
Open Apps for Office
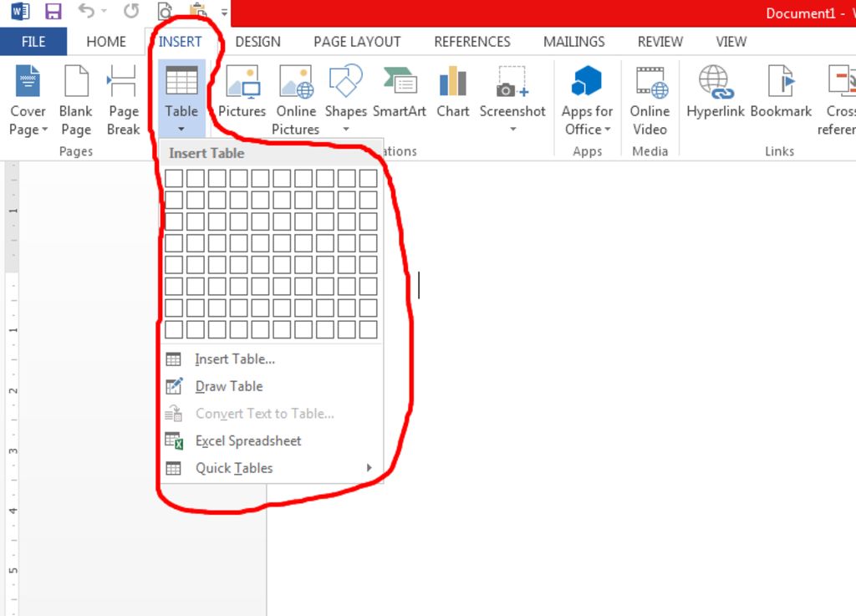click(587, 99)
